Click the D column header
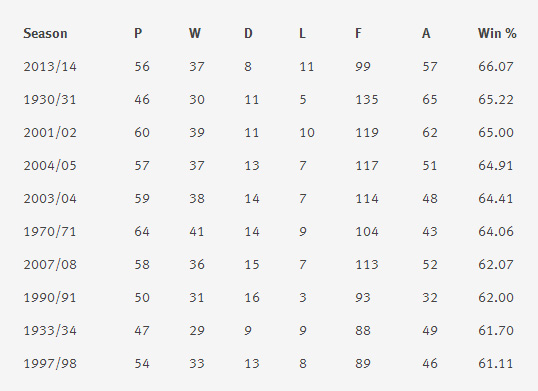The height and width of the screenshot is (391, 538). coord(248,34)
